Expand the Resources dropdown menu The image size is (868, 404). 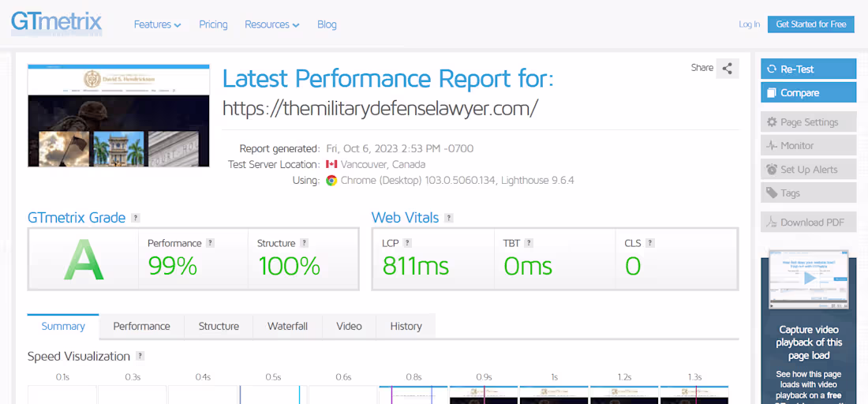(x=271, y=24)
